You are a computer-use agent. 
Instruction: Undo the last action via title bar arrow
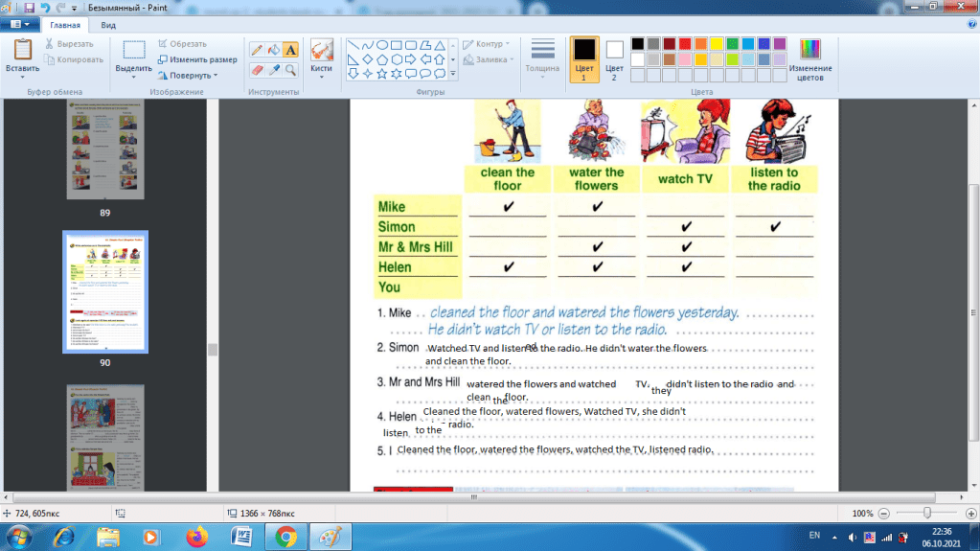click(x=45, y=8)
